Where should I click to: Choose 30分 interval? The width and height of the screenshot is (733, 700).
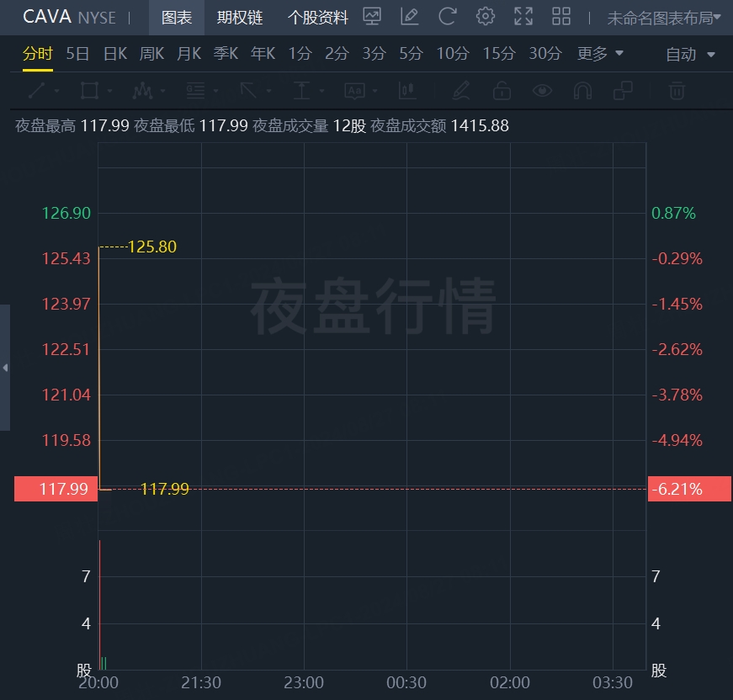(x=545, y=54)
